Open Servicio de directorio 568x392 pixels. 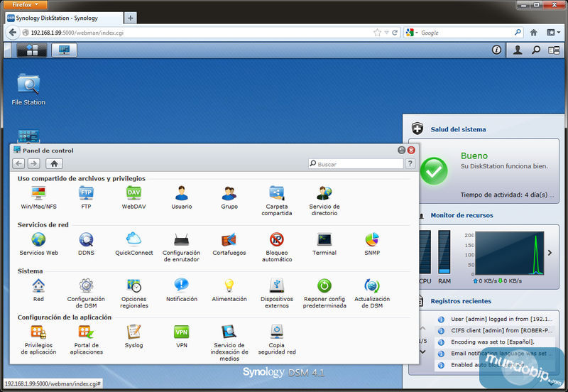tap(324, 200)
